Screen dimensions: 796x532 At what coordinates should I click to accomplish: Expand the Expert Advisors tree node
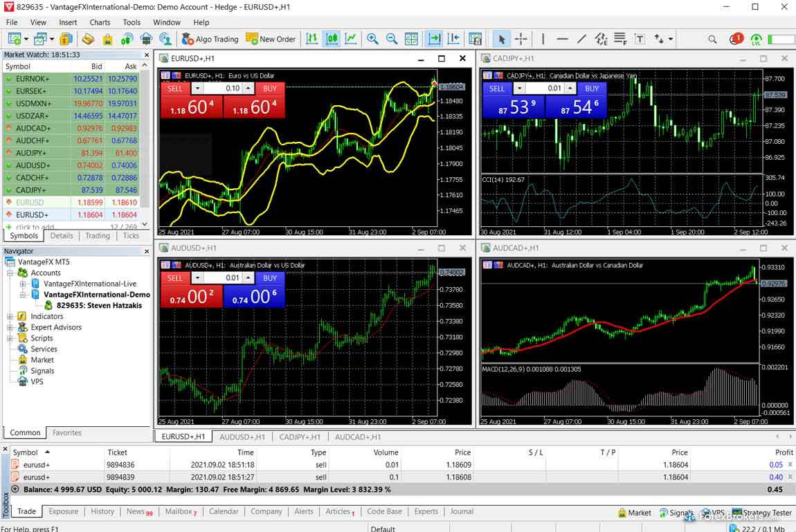pyautogui.click(x=10, y=327)
